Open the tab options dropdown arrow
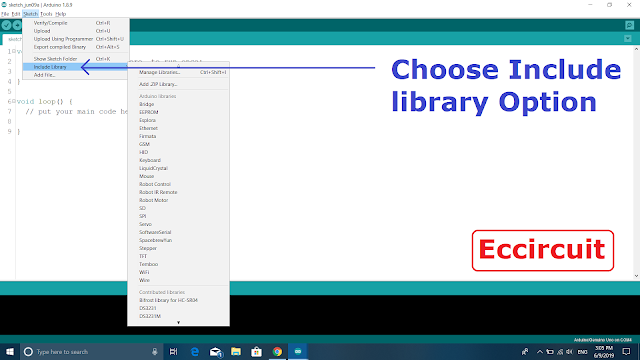Screen dimensions: 640x360 coord(628,39)
